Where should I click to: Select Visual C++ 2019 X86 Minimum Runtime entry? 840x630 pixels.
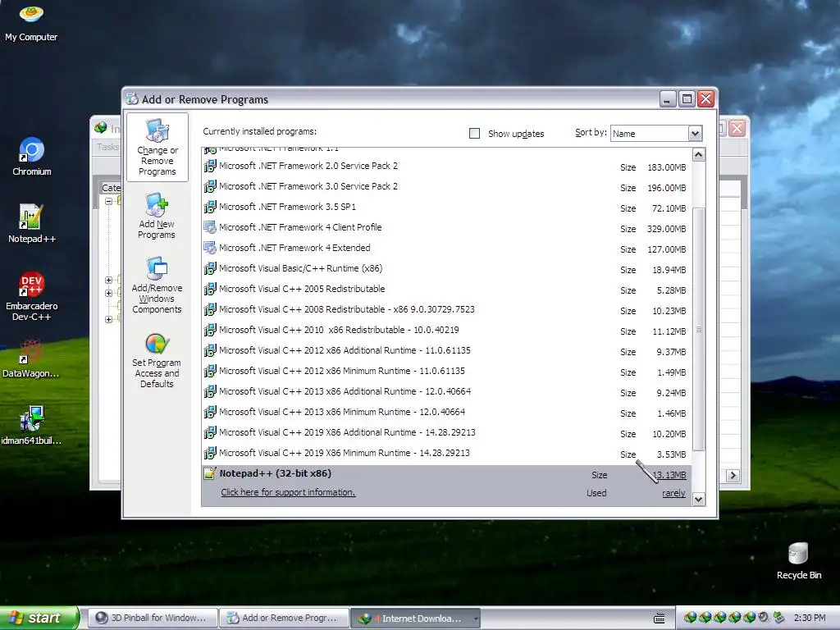point(446,453)
